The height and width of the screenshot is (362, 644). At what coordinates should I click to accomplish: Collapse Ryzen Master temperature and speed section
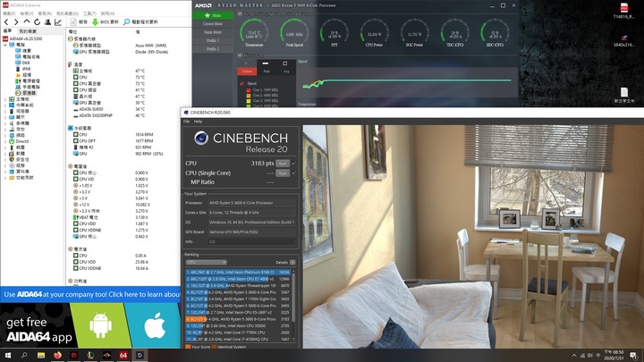[240, 13]
